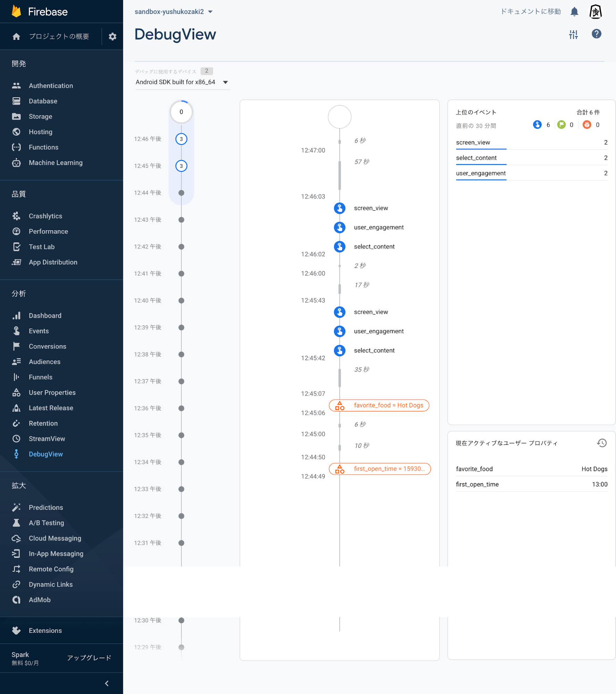Open Android SDK device dropdown
This screenshot has height=694, width=616.
click(x=182, y=82)
